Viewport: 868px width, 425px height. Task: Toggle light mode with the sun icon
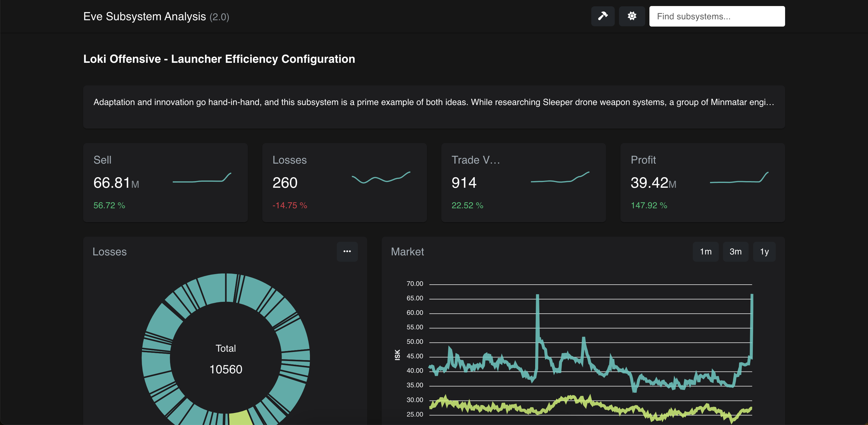coord(632,16)
